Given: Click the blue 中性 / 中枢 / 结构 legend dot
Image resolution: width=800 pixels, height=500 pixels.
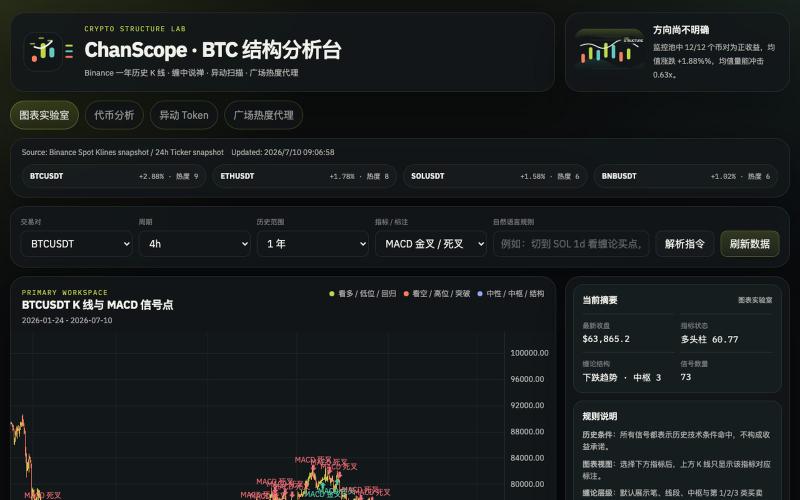Looking at the screenshot, I should click(x=480, y=294).
